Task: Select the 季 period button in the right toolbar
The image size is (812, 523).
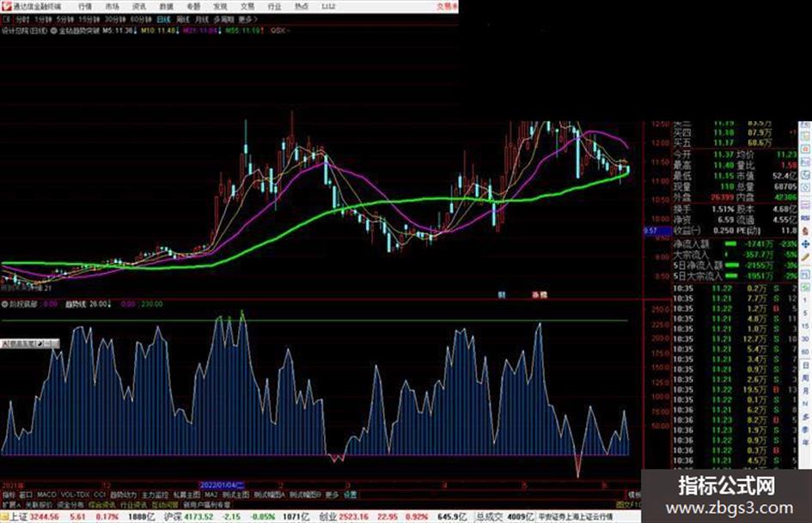Action: click(x=805, y=429)
